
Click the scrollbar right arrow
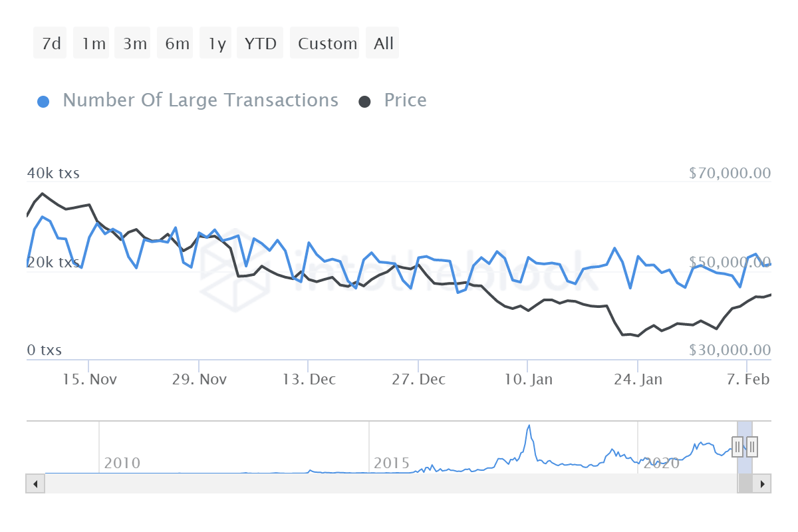click(762, 483)
